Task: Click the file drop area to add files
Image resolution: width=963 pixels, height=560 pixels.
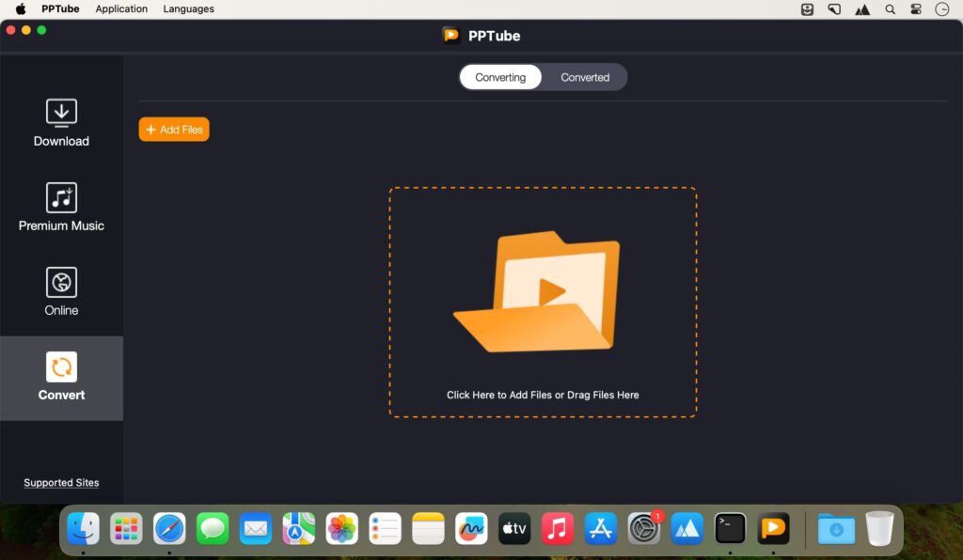Action: pyautogui.click(x=543, y=303)
